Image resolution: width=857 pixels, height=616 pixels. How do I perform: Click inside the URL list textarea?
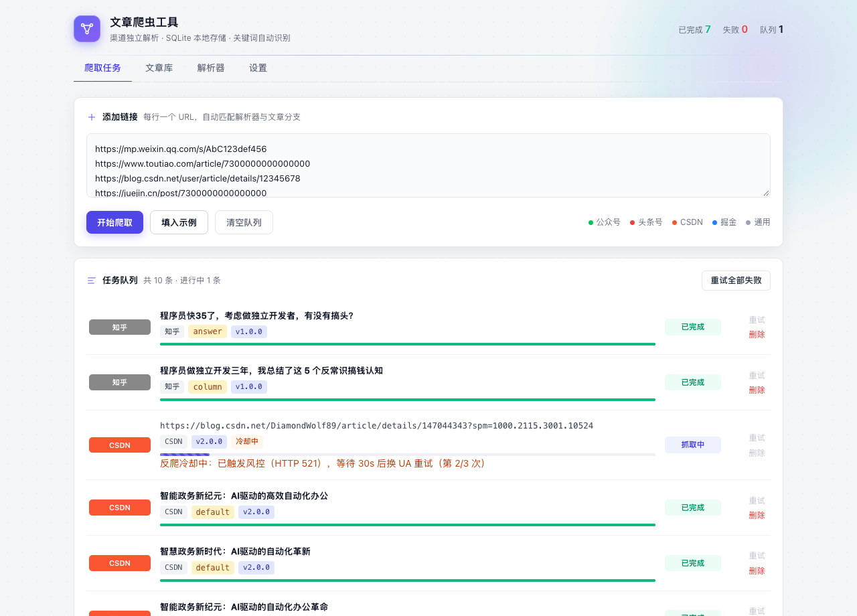[428, 165]
